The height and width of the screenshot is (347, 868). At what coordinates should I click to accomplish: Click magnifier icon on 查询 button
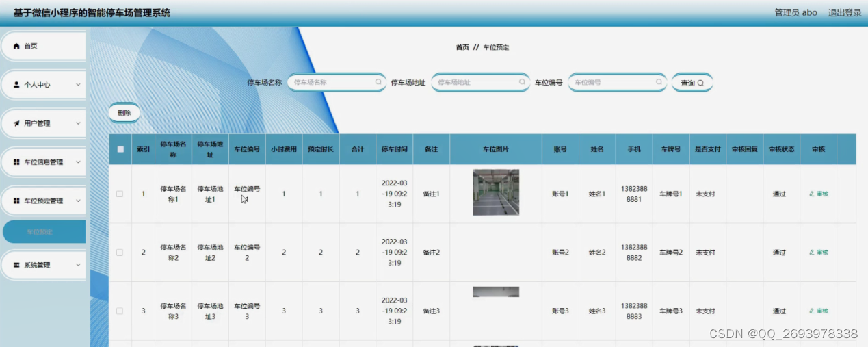point(700,83)
